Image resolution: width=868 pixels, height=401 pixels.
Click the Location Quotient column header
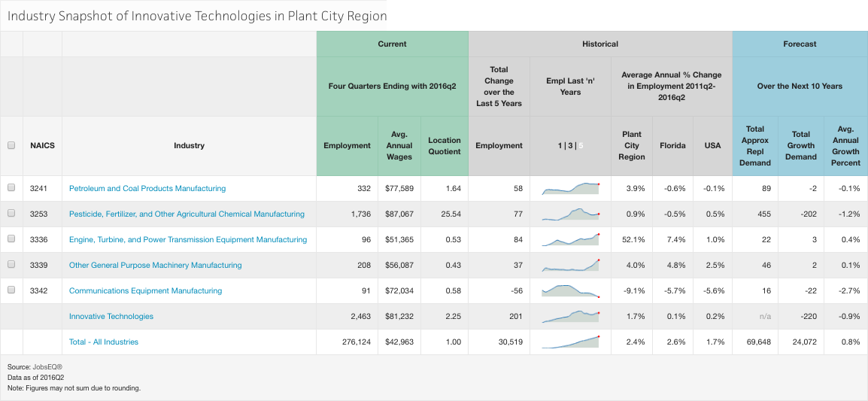click(x=444, y=146)
